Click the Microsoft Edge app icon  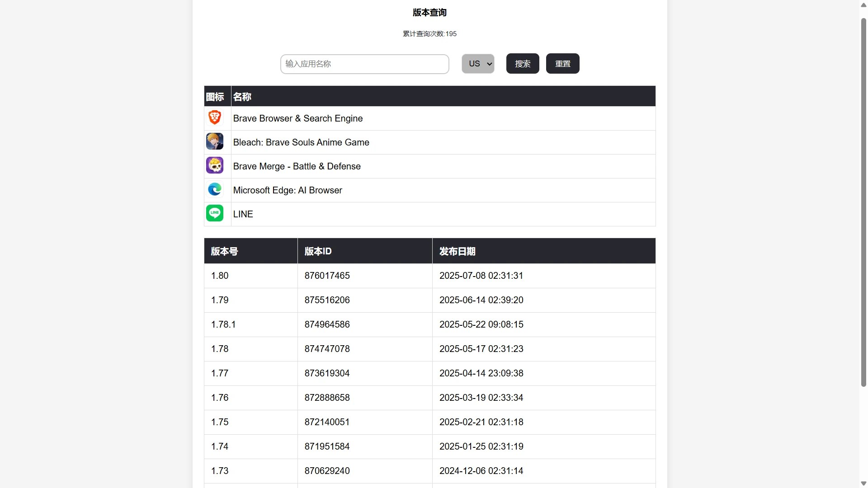point(215,190)
